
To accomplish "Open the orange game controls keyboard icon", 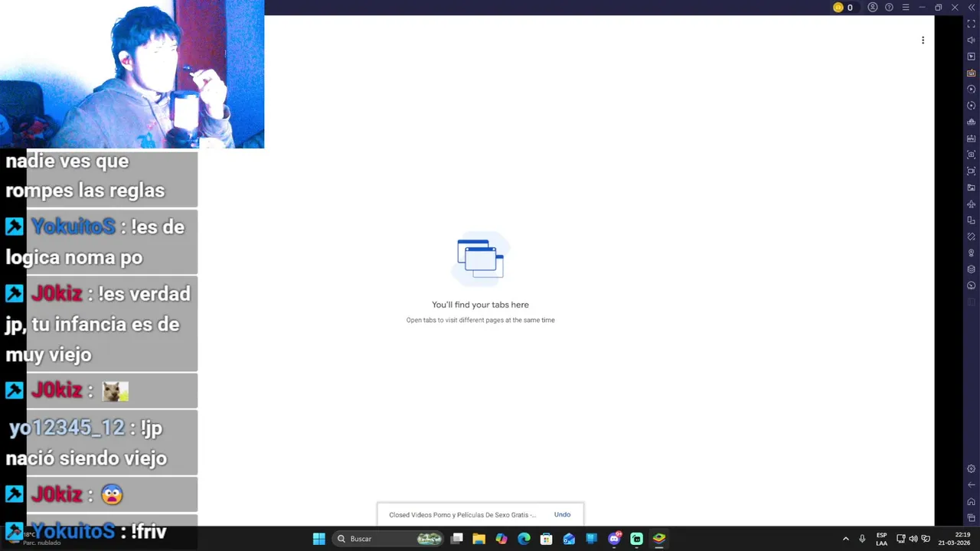I will pyautogui.click(x=971, y=73).
